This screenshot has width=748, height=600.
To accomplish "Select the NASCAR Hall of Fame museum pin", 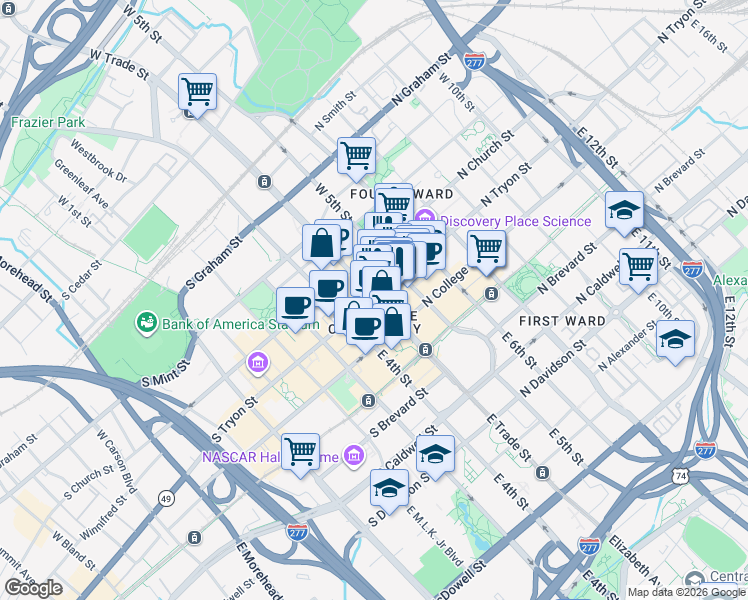I will coord(354,456).
